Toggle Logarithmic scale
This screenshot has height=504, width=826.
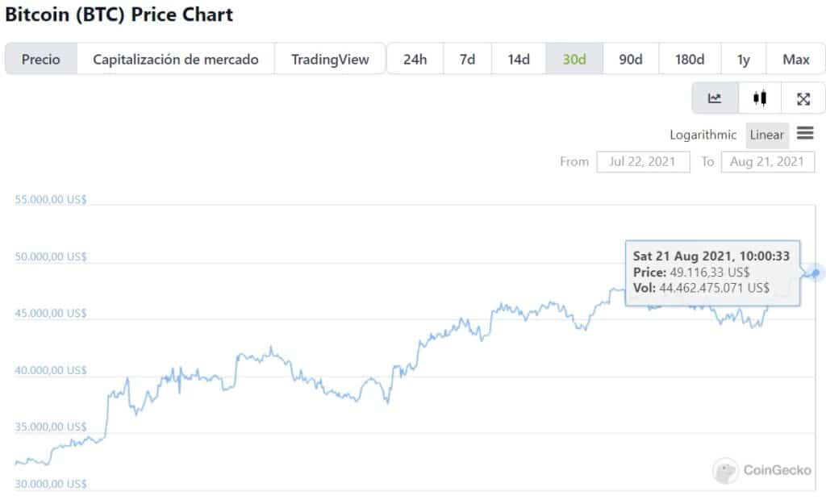coord(703,135)
